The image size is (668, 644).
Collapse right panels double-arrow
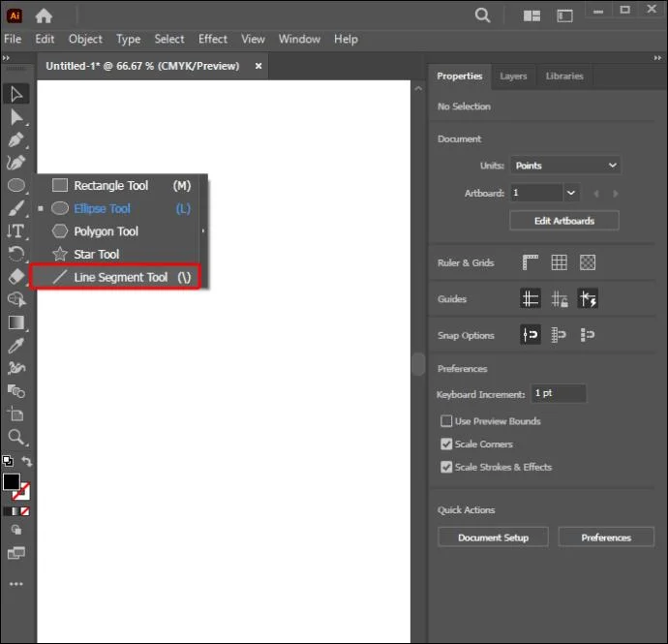(x=657, y=58)
